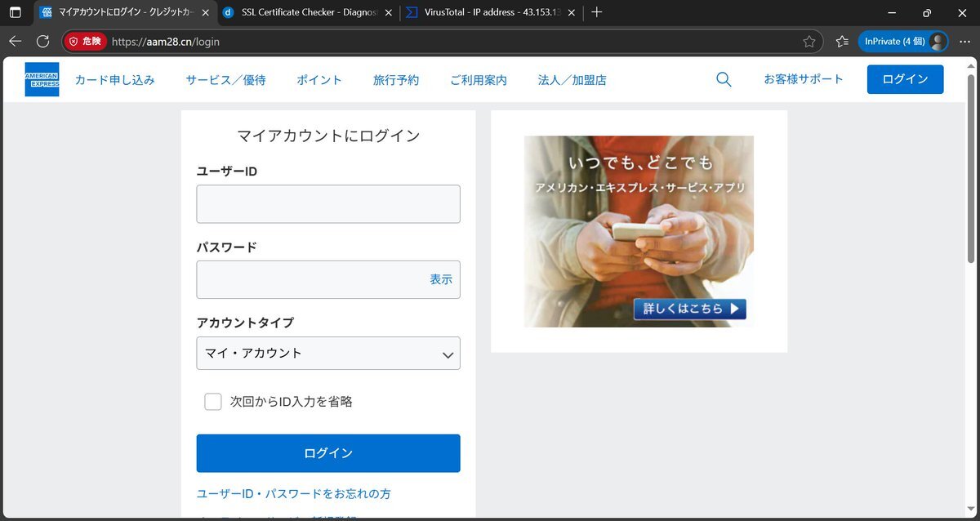This screenshot has height=521, width=980.
Task: Select the マイアカウントにログイン browser tab
Action: (x=124, y=13)
